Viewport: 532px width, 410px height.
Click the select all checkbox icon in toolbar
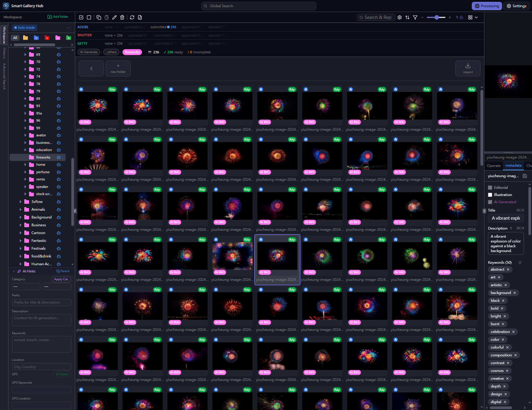[81, 17]
